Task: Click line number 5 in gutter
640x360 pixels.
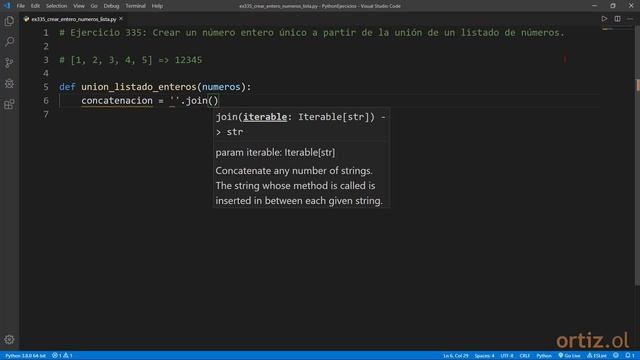Action: (46, 87)
